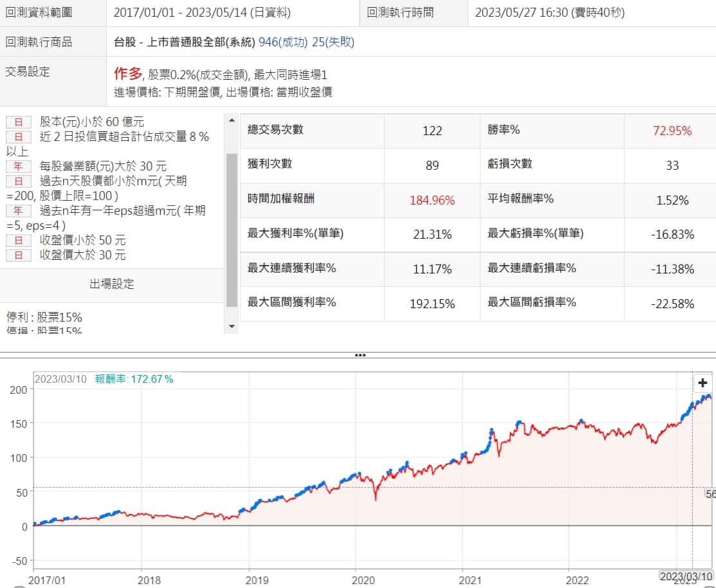Click the 日 badge beside 收盤價小於 50 元

click(x=19, y=240)
